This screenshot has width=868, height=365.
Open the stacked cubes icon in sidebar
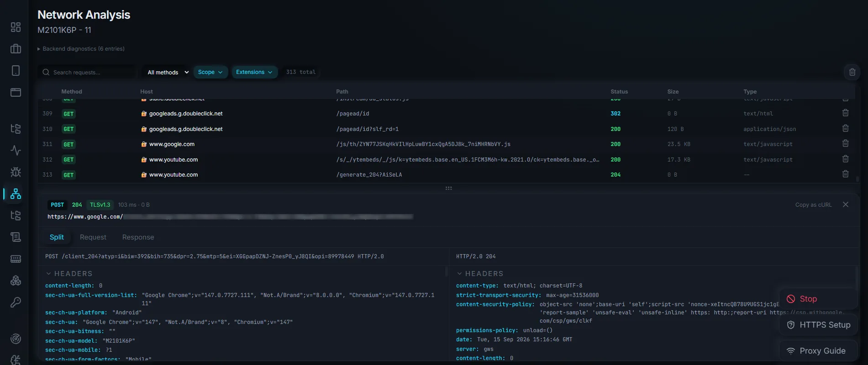pos(16,281)
